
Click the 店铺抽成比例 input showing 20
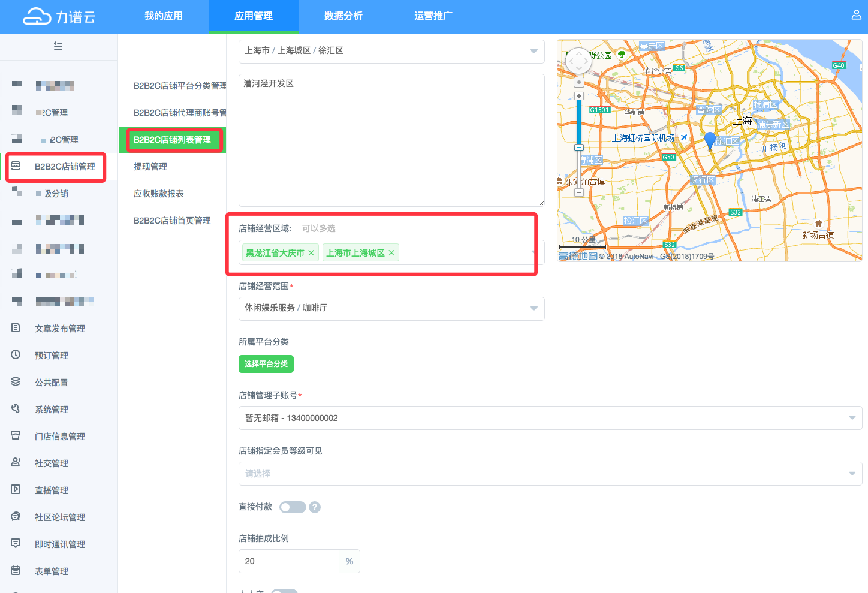click(289, 561)
